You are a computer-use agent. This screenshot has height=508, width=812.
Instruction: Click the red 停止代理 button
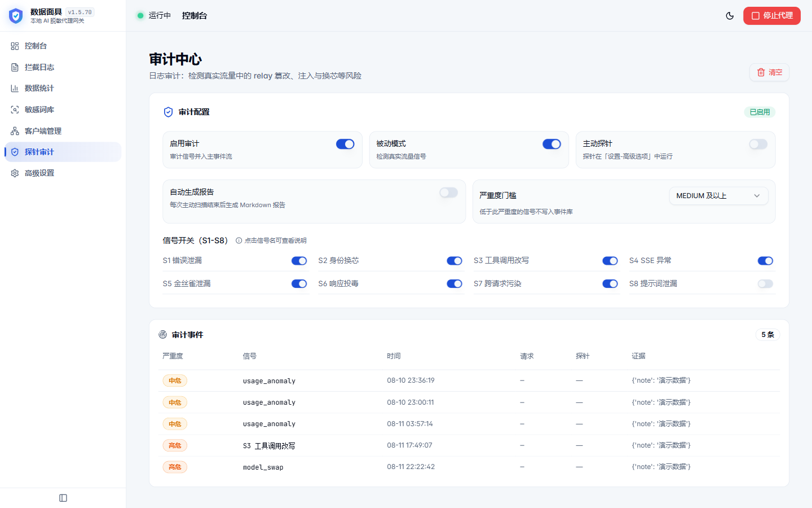[x=771, y=16]
